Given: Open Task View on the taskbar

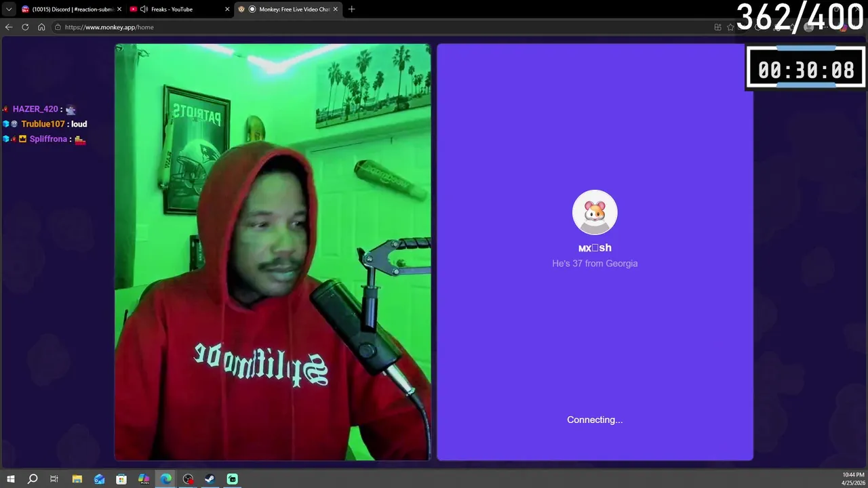Looking at the screenshot, I should tap(54, 479).
